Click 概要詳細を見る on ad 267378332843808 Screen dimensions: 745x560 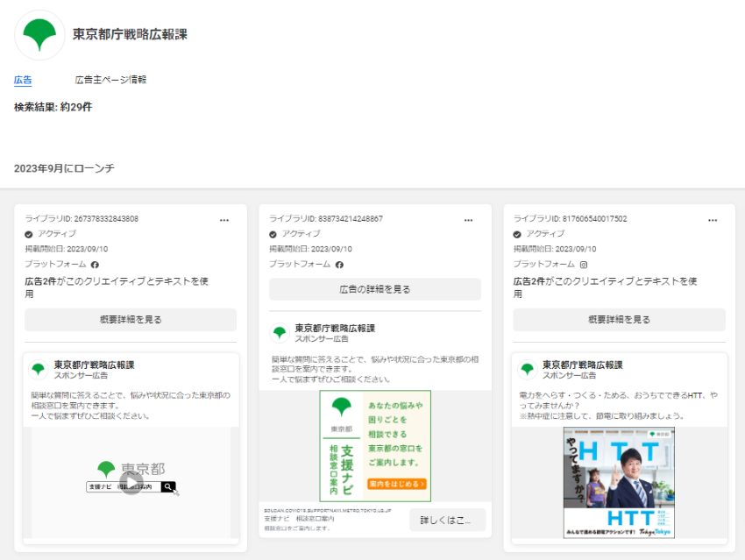click(x=131, y=320)
